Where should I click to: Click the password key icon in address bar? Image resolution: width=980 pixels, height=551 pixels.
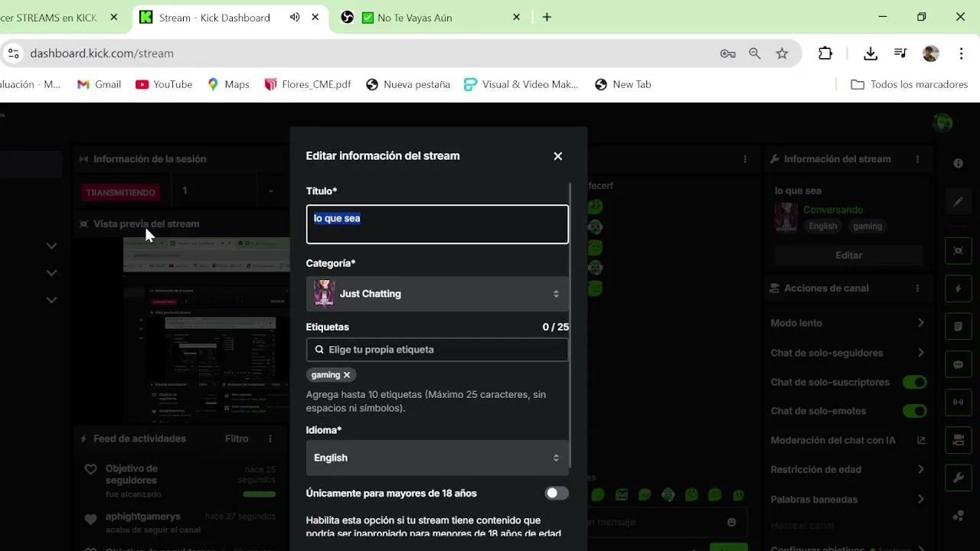(728, 54)
